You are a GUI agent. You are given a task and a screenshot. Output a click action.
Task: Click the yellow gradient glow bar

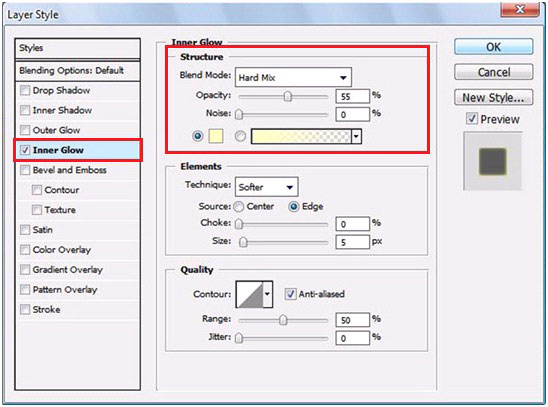coord(301,136)
